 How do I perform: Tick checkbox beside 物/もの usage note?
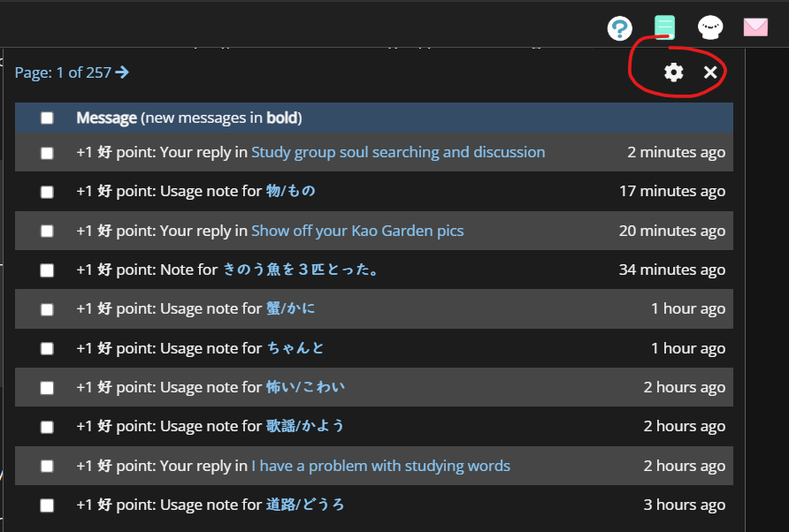(x=47, y=192)
